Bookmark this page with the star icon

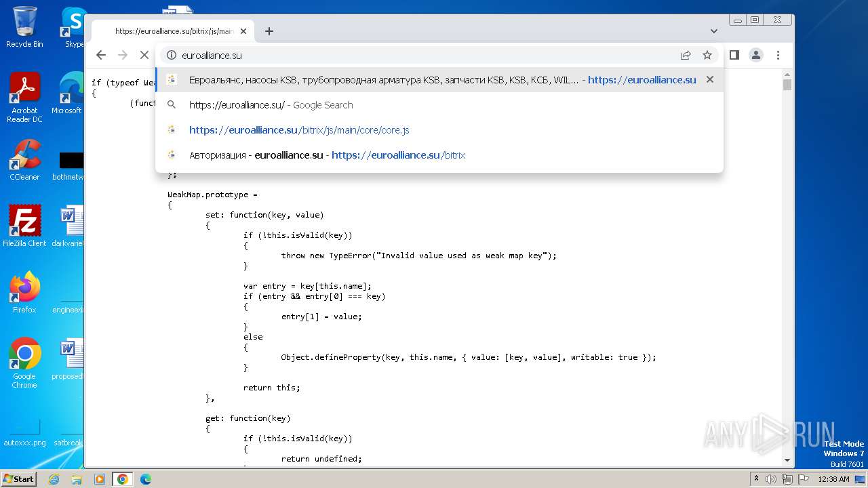point(707,55)
